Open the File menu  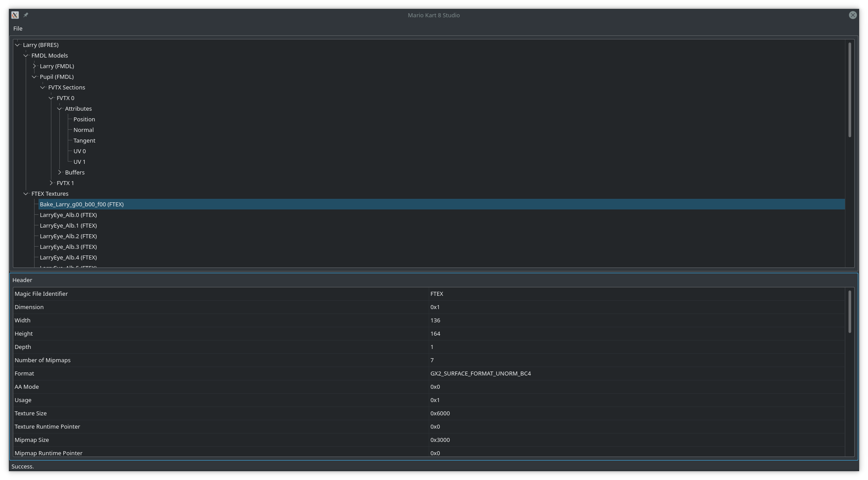pos(18,28)
